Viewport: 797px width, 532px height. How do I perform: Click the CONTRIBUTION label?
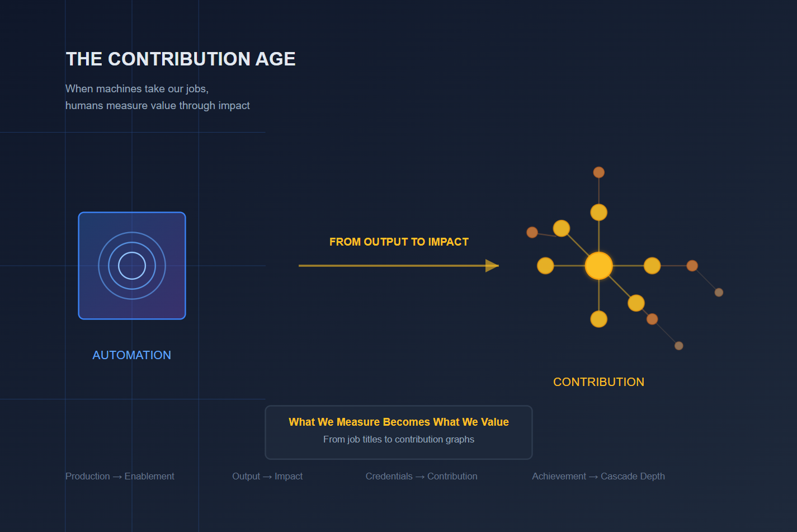coord(598,382)
